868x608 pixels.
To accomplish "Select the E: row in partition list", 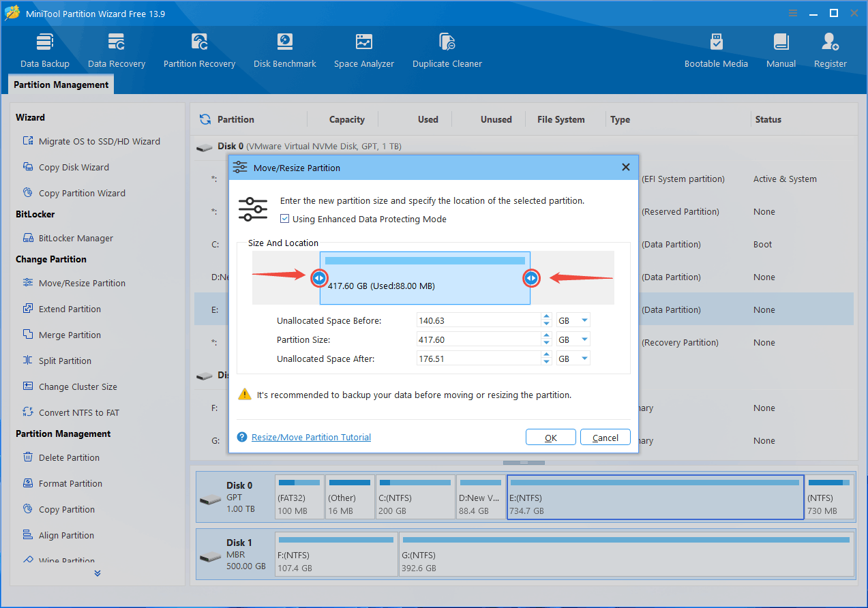I will 524,309.
